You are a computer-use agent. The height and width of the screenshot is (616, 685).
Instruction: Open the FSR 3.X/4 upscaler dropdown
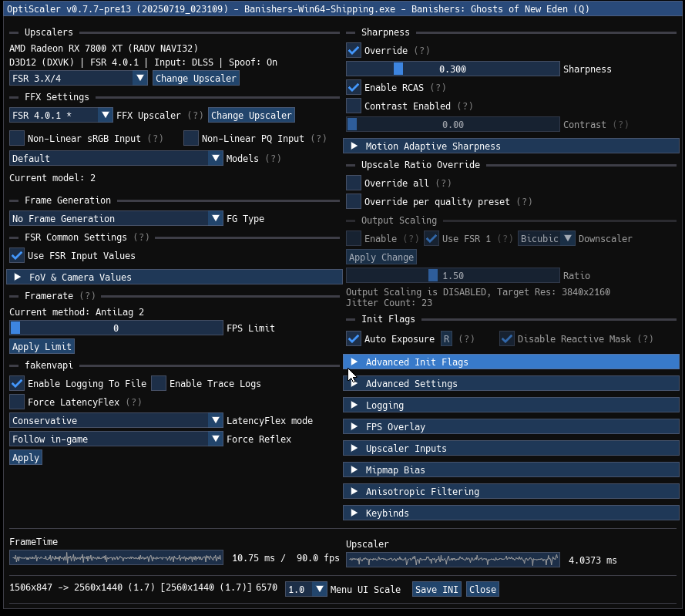point(78,79)
